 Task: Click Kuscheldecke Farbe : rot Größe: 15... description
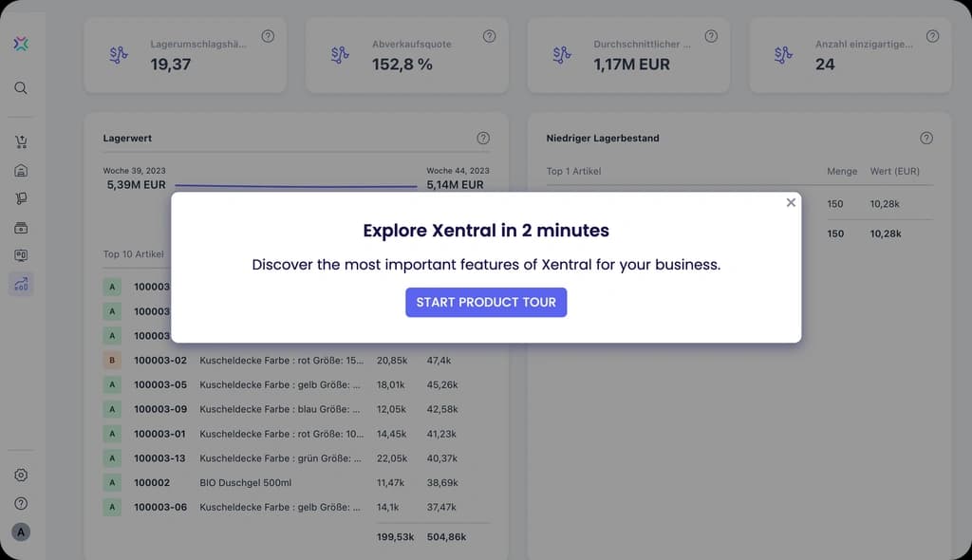pyautogui.click(x=281, y=361)
